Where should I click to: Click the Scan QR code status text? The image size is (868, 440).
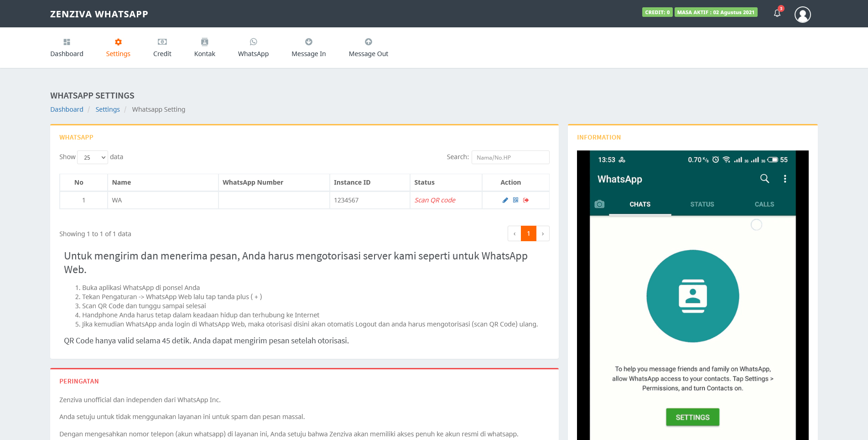(x=435, y=200)
